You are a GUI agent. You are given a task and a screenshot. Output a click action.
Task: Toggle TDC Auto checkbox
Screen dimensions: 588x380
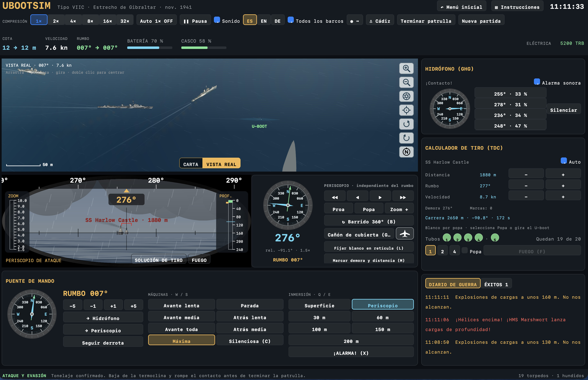coord(564,161)
